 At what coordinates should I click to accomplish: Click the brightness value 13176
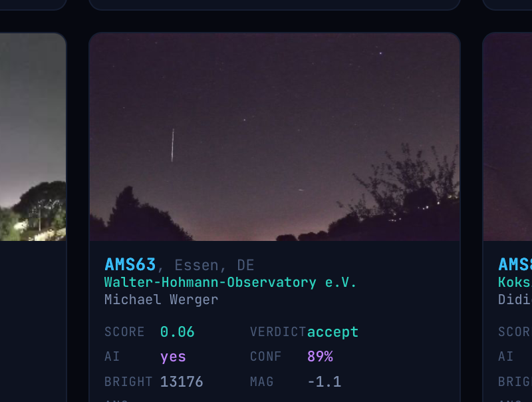coord(182,381)
